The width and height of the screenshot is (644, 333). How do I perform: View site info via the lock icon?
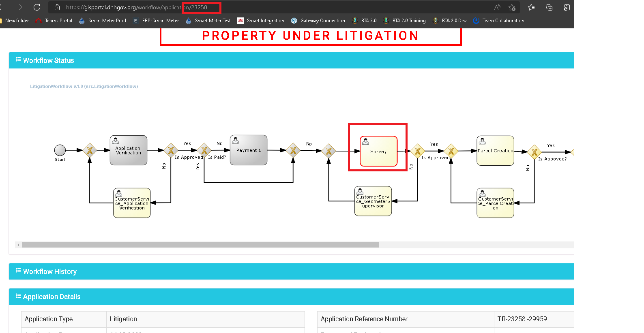(x=57, y=7)
